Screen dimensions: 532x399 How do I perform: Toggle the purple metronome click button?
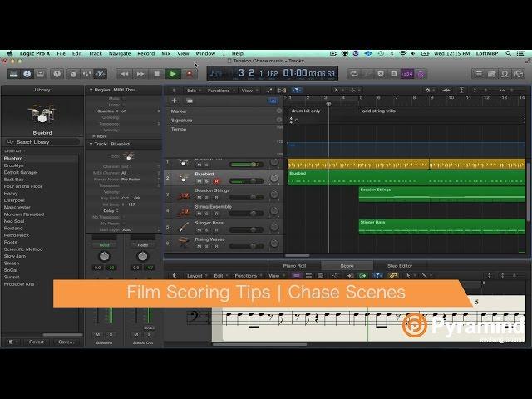421,74
